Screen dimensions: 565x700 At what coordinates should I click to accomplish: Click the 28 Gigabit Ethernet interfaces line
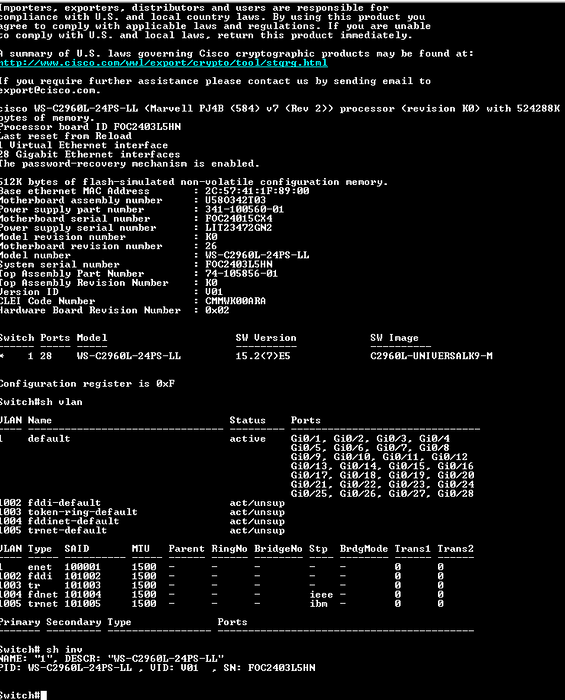point(90,154)
